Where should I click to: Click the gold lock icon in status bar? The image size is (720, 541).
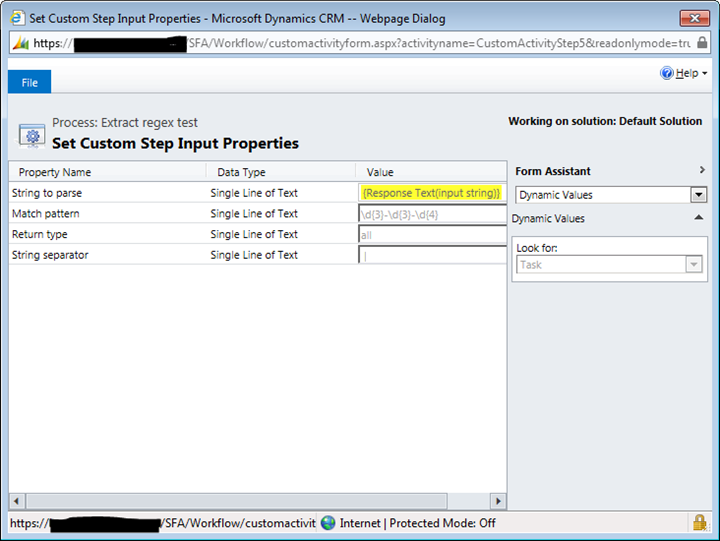click(x=699, y=523)
